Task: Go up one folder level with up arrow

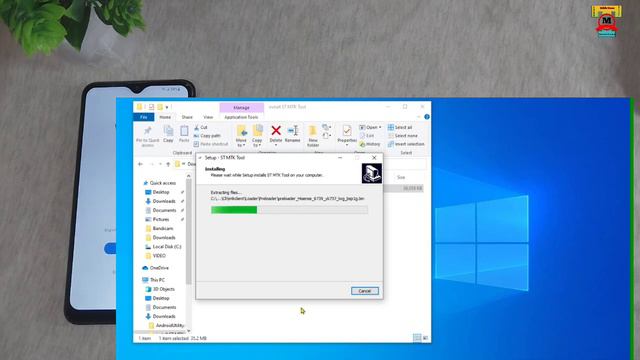Action: [x=168, y=164]
